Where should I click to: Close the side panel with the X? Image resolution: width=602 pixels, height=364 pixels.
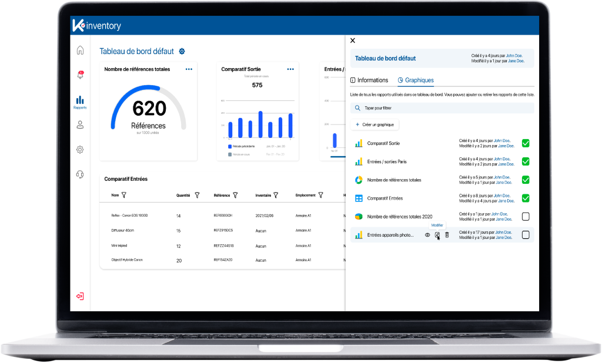353,41
